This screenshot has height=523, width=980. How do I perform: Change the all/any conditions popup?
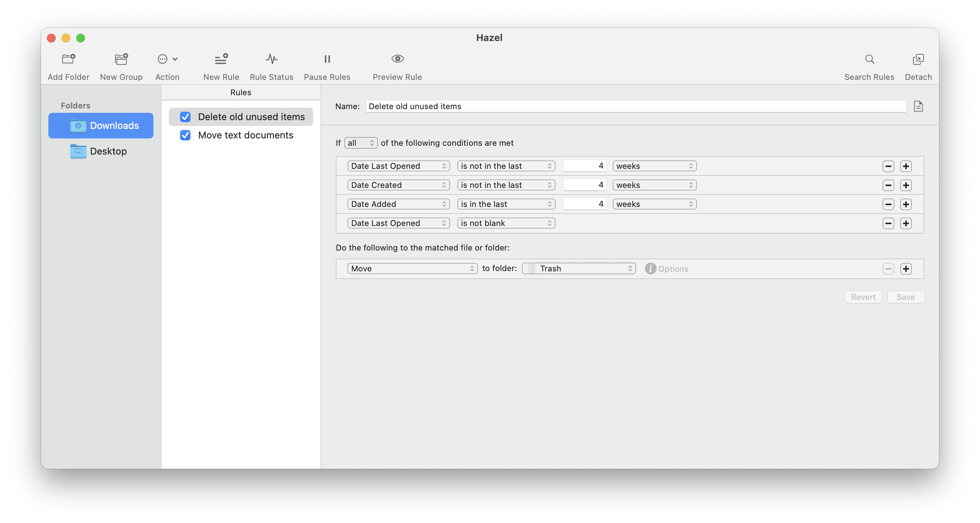point(360,143)
